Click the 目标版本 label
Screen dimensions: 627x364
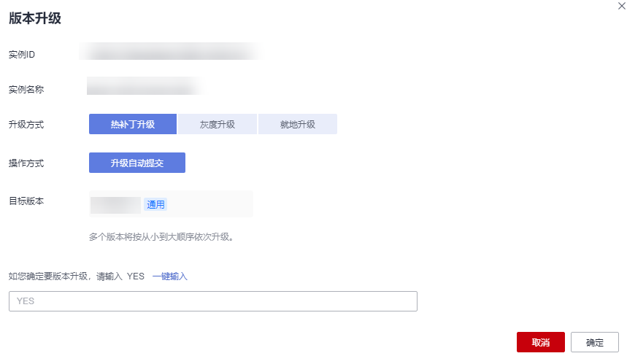[26, 201]
